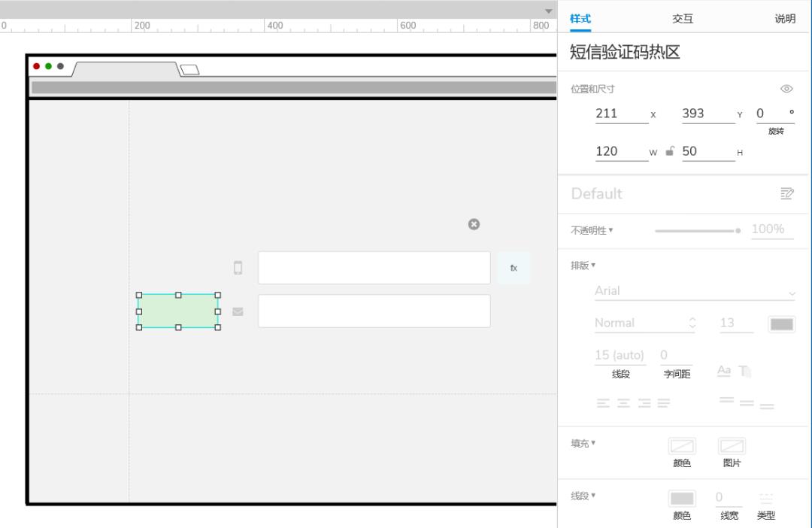Click the browser mockup's new tab icon
This screenshot has width=812, height=528.
[x=189, y=69]
